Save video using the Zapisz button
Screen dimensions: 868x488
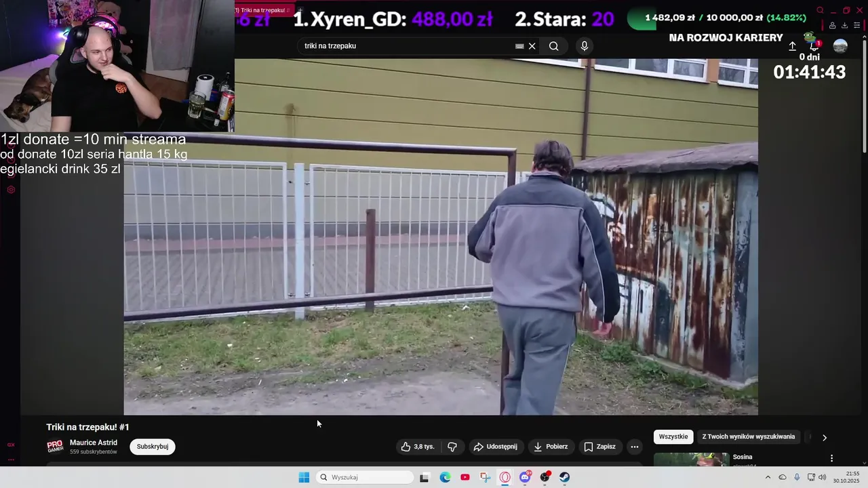click(599, 447)
